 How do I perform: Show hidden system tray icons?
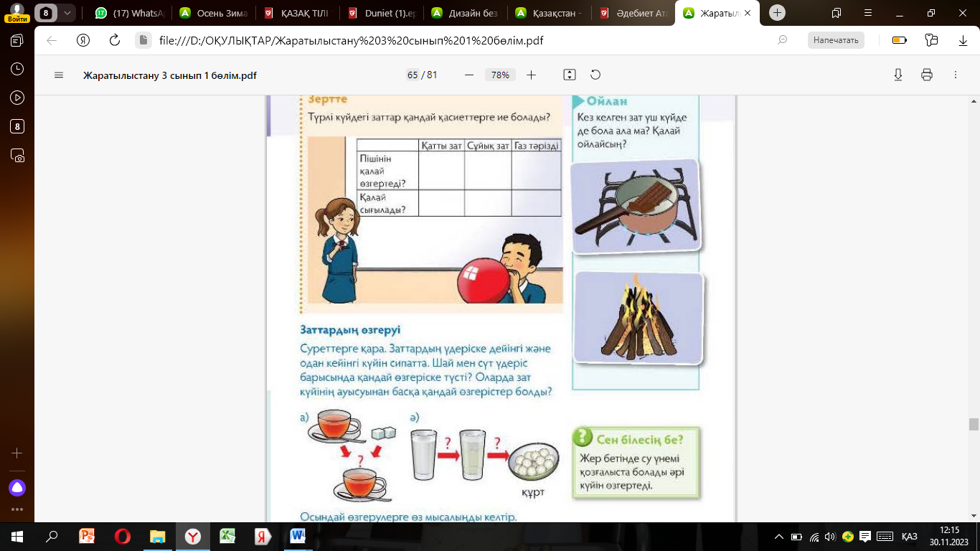(x=780, y=536)
